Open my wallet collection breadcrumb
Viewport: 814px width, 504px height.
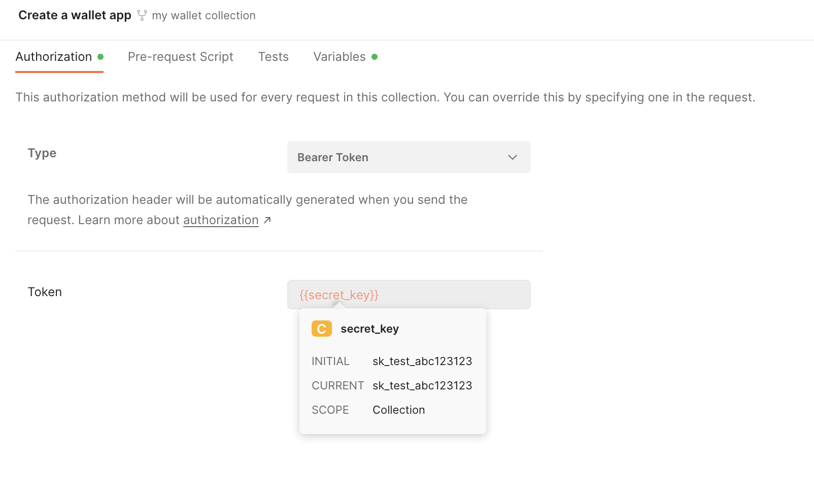click(203, 15)
